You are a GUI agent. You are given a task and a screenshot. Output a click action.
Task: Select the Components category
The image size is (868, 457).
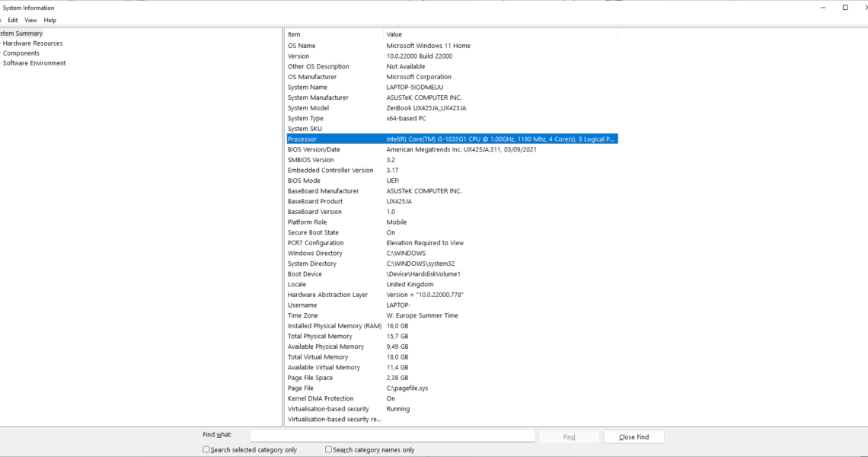click(21, 53)
